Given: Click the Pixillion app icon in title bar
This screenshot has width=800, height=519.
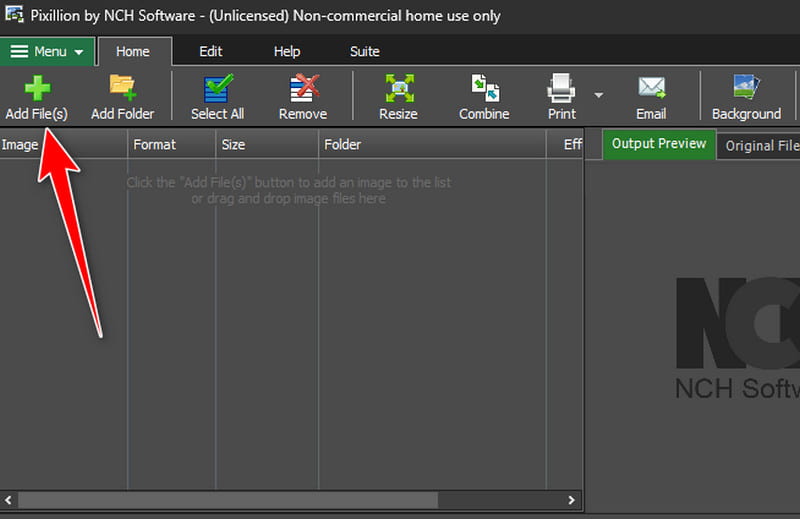Looking at the screenshot, I should [x=14, y=14].
